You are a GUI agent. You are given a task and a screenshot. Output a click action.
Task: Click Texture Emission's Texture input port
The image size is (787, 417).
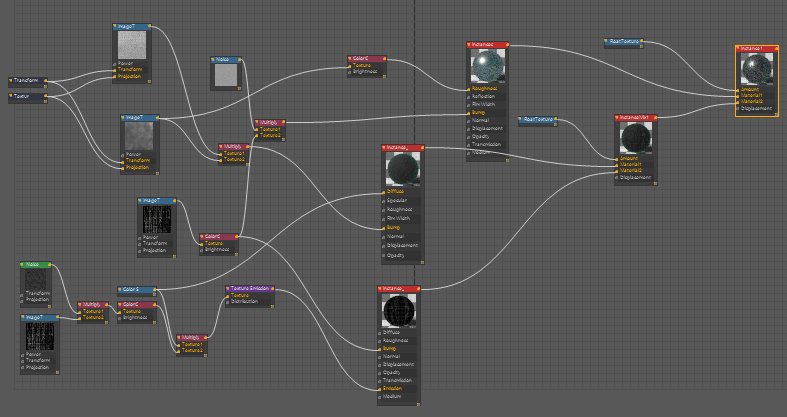[227, 296]
